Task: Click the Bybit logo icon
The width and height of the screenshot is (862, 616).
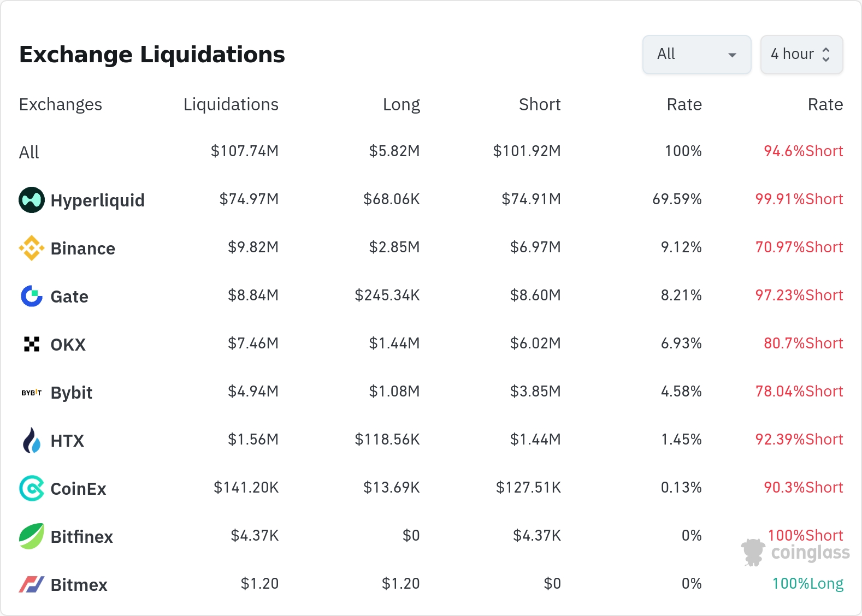Action: [32, 392]
